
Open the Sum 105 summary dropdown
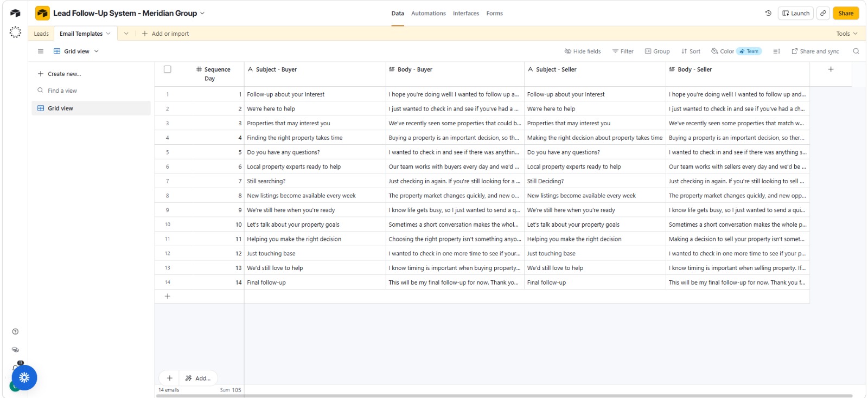pos(231,390)
